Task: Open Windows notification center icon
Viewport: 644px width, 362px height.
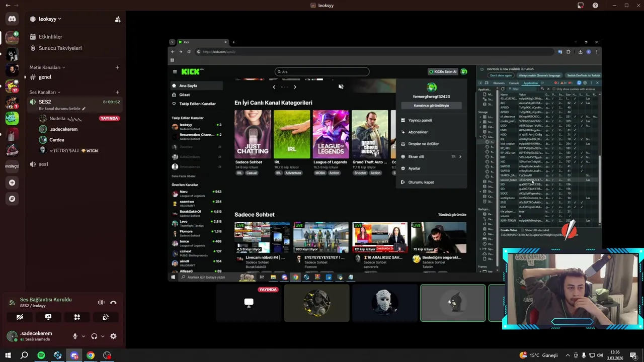Action: 633,355
